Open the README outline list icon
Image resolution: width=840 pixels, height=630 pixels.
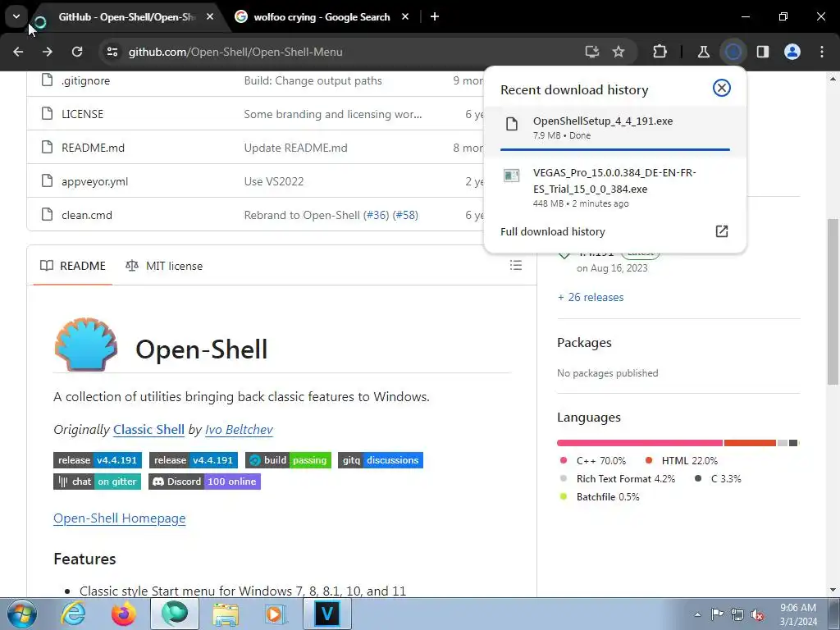(x=515, y=265)
